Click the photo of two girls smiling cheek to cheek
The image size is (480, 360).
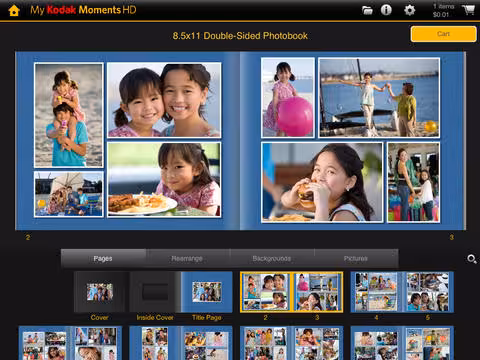point(164,100)
